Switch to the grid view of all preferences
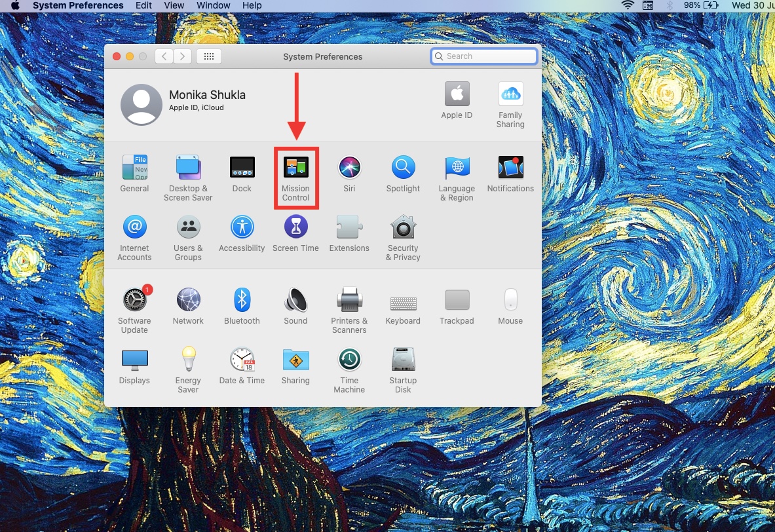The width and height of the screenshot is (775, 532). [209, 56]
